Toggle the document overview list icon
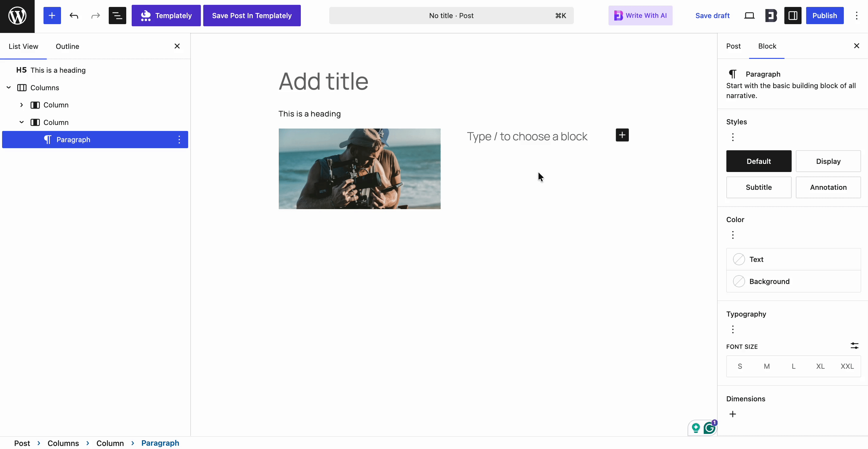This screenshot has height=449, width=868. (x=117, y=15)
